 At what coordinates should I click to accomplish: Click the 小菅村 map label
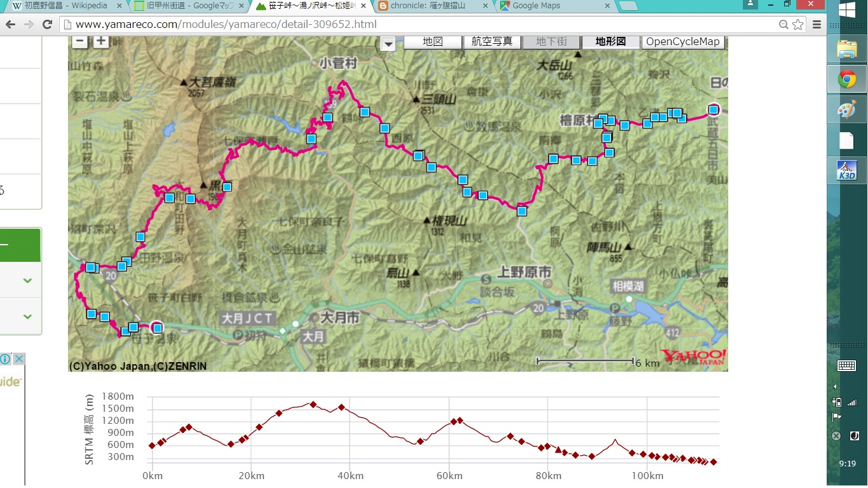pyautogui.click(x=339, y=63)
